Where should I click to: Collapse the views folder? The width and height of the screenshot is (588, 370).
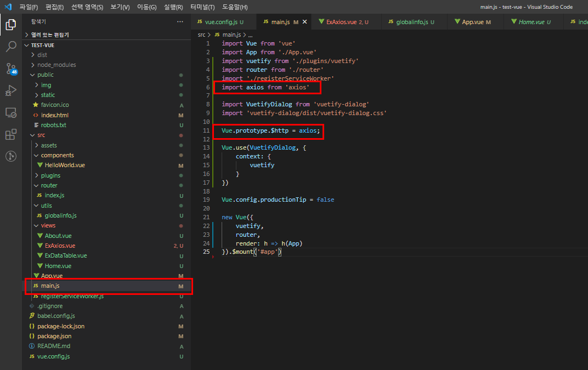tap(106, 225)
